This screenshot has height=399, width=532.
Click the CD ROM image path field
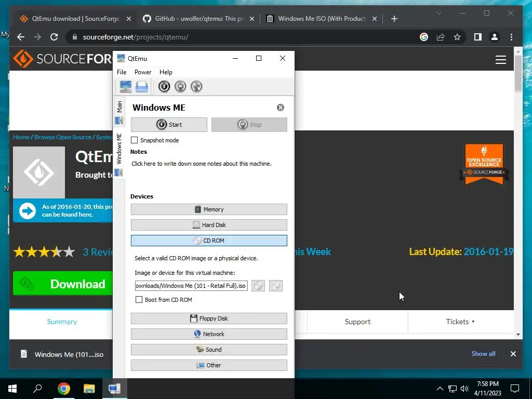tap(191, 286)
